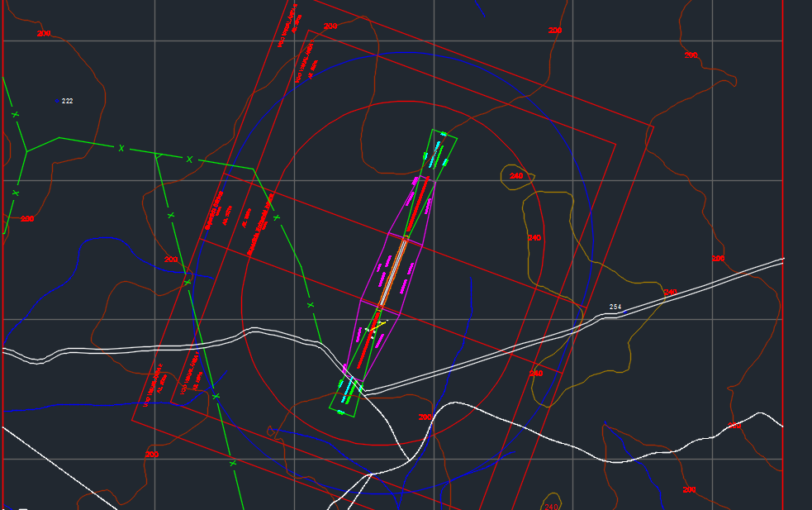Click the blue point marker beside 222
812x510 pixels.
(x=57, y=100)
